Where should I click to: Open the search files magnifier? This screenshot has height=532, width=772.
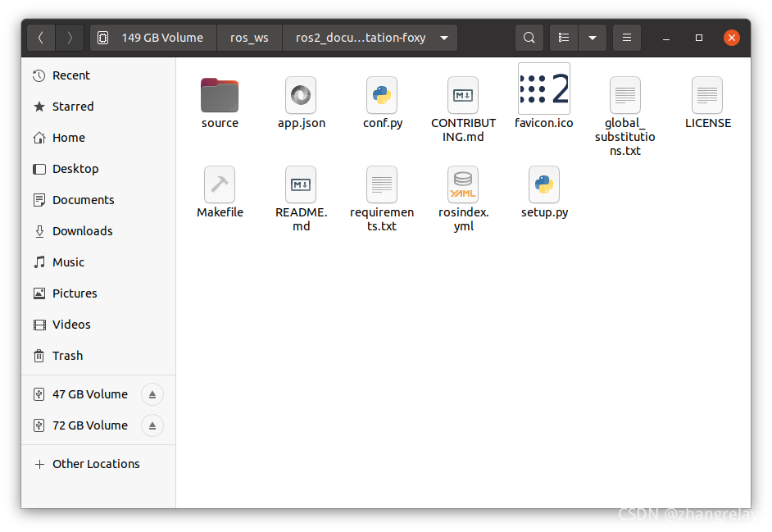(529, 38)
